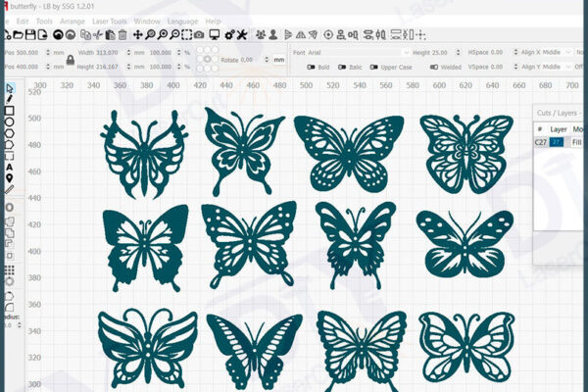
Task: Select the Draw Rectangle tool
Action: pos(10,111)
